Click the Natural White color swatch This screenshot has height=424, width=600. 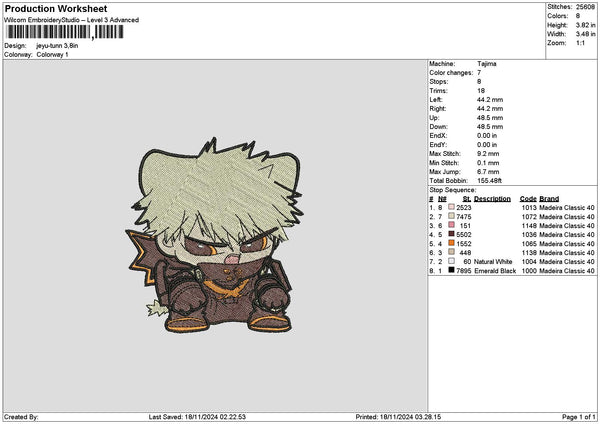click(451, 261)
